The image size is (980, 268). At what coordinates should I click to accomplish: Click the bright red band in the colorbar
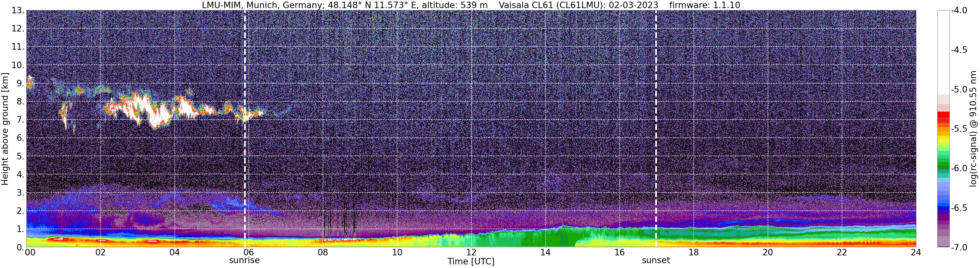944,114
